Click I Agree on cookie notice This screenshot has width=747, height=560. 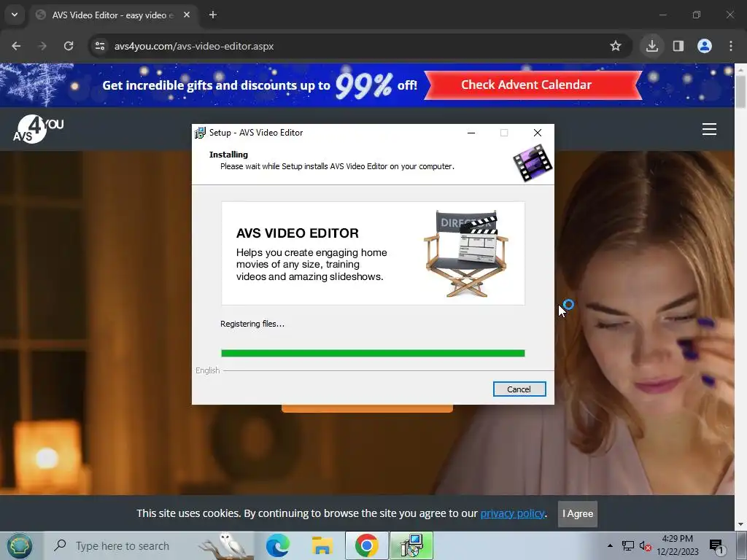(x=578, y=514)
